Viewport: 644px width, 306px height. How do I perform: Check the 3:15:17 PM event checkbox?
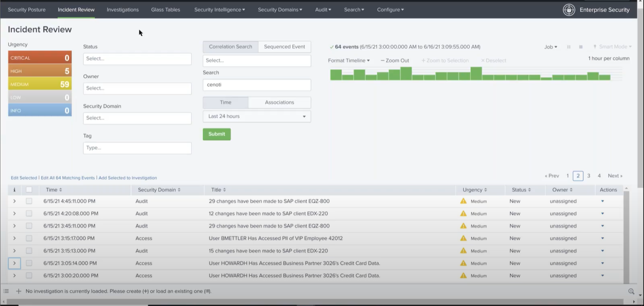[x=29, y=238]
